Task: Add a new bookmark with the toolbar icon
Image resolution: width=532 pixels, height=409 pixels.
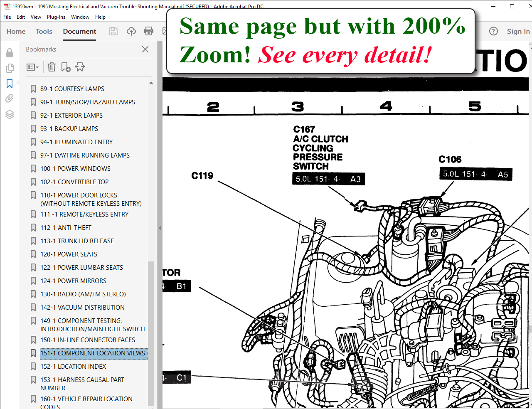Action: click(x=66, y=67)
